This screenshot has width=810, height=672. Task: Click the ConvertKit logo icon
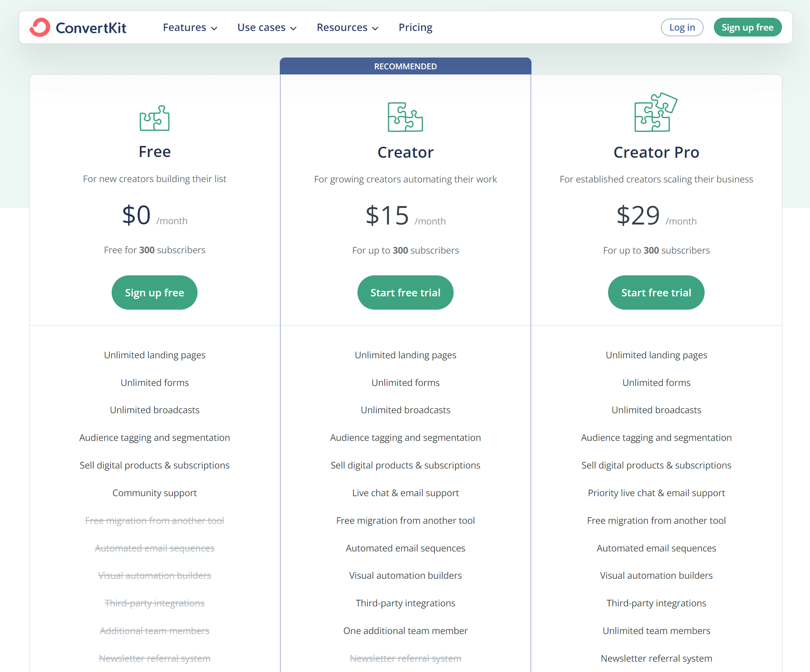click(x=40, y=27)
